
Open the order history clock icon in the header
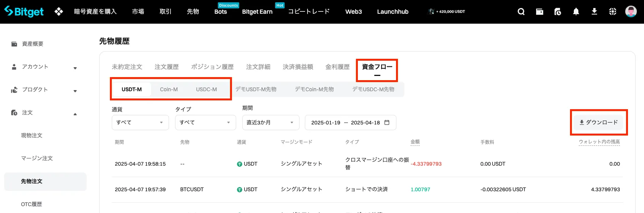[558, 11]
